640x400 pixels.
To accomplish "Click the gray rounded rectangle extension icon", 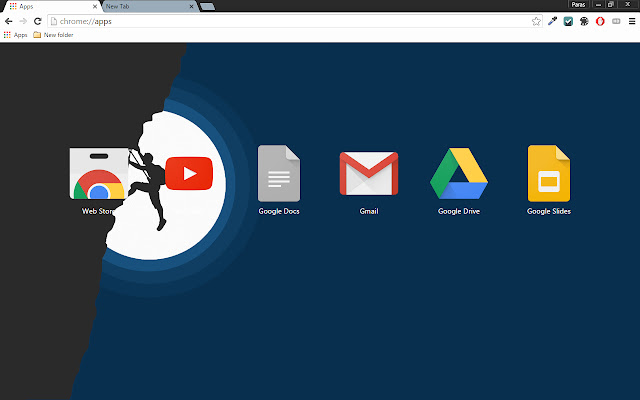I will tap(616, 21).
